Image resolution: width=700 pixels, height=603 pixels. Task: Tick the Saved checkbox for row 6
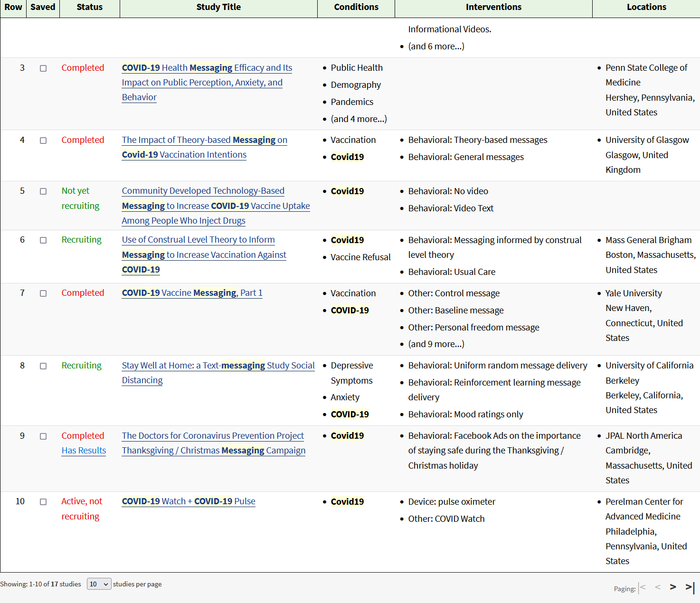(x=43, y=240)
